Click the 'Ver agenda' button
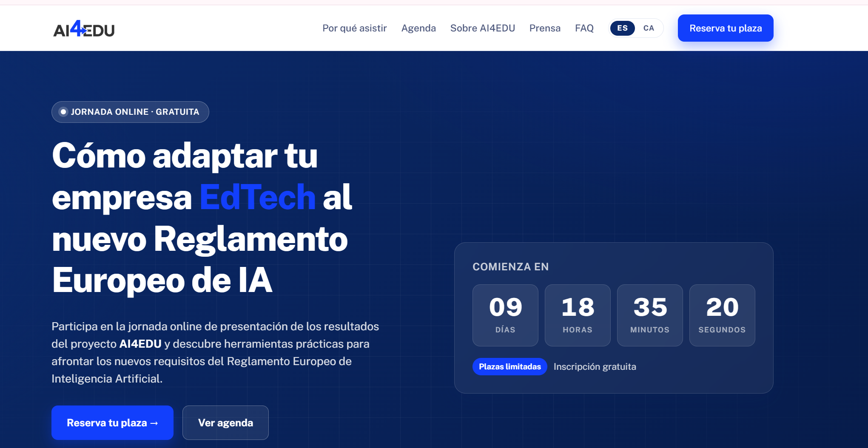This screenshot has height=448, width=868. [x=225, y=422]
